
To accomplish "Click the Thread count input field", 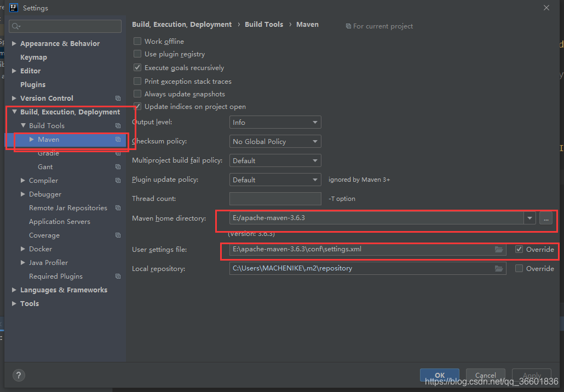I will [275, 199].
